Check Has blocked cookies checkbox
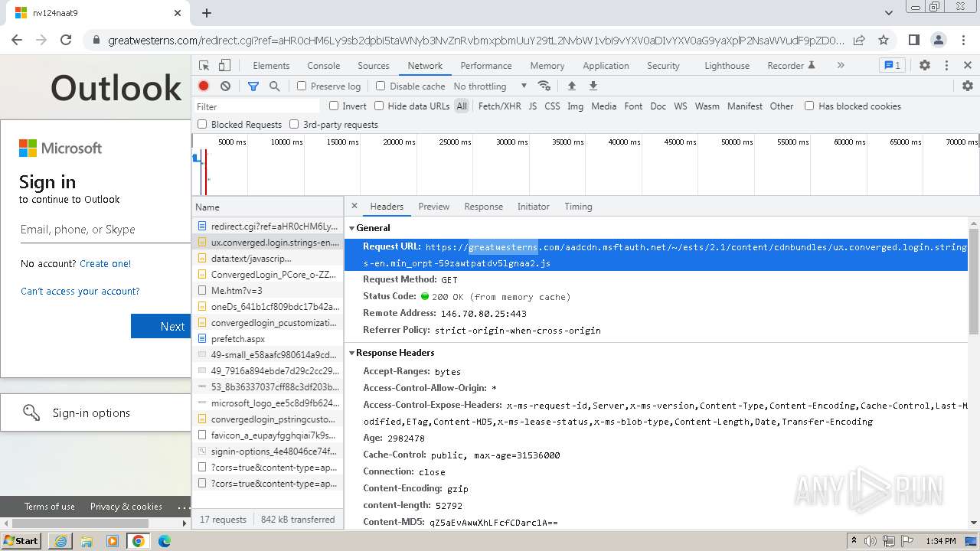Screen dimensions: 980x551 [x=809, y=106]
